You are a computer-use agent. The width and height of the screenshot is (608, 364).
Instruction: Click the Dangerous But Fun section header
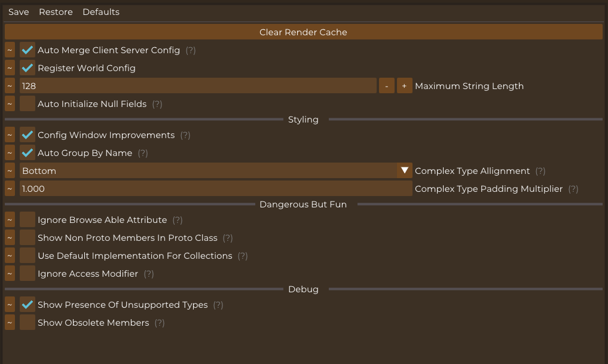pos(303,204)
